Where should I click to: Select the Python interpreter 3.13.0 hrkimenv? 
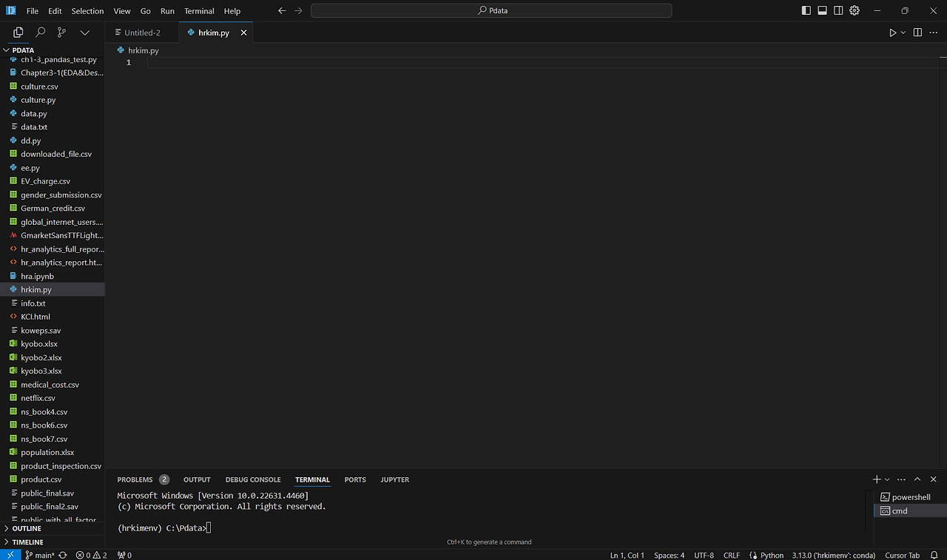click(x=834, y=555)
